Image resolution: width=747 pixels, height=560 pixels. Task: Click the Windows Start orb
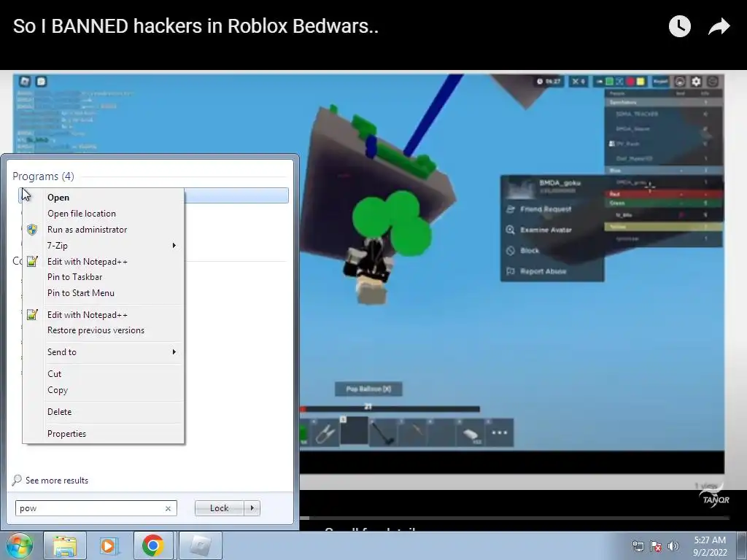(19, 545)
